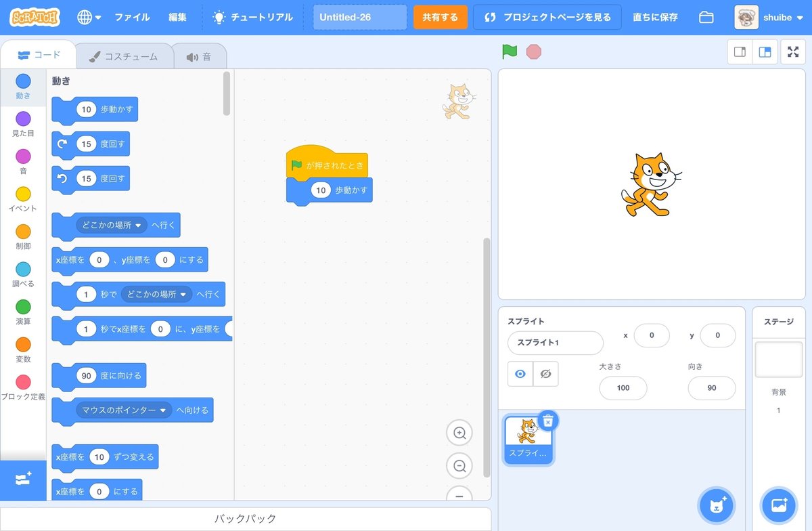Click the project title field Untitled-26

360,17
